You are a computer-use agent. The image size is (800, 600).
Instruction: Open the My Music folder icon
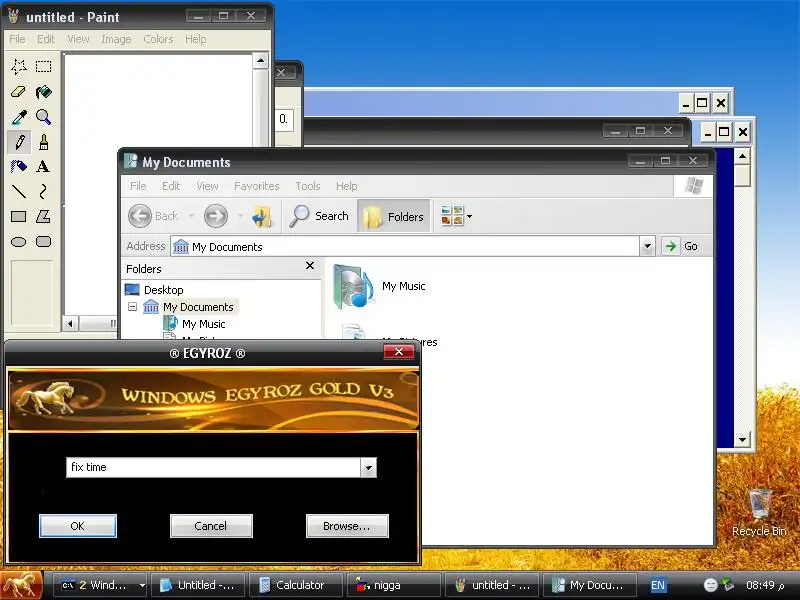[354, 287]
